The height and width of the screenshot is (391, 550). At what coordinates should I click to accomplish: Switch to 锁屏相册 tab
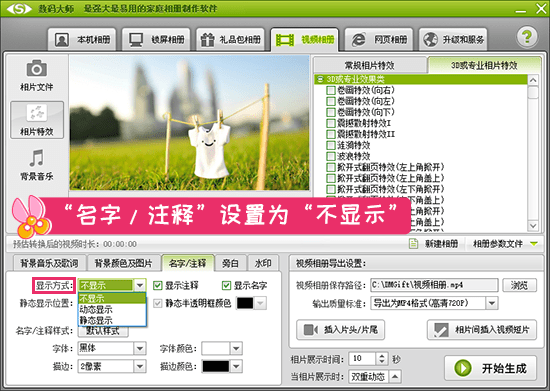click(156, 40)
